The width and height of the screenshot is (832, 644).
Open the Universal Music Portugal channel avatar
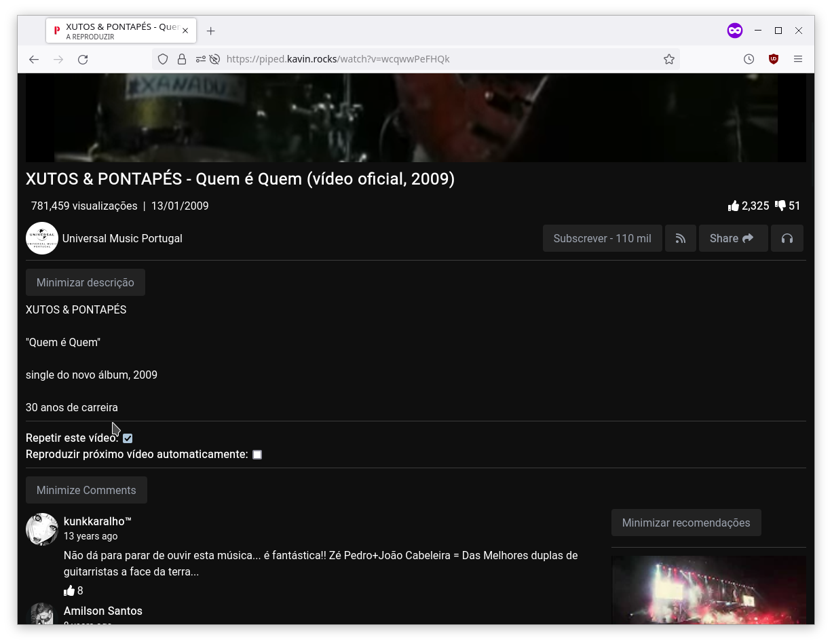(42, 238)
